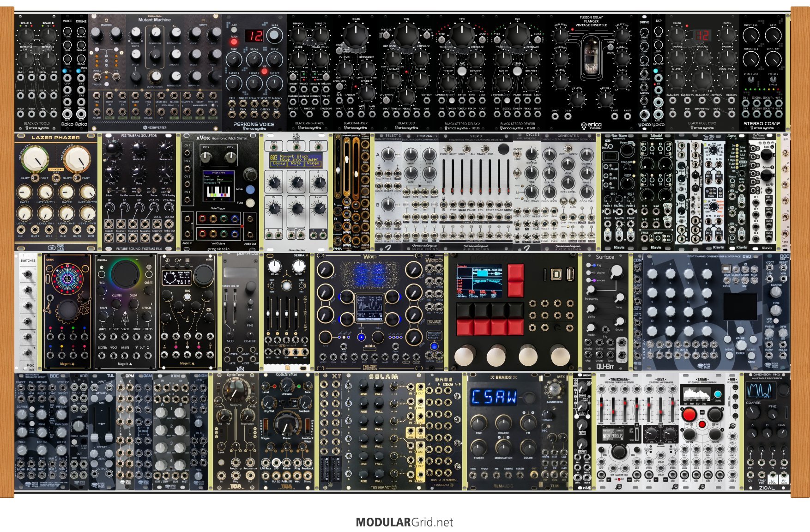Click the CUTOFF knob on Perkons Voice
The width and height of the screenshot is (810, 532).
tap(275, 84)
